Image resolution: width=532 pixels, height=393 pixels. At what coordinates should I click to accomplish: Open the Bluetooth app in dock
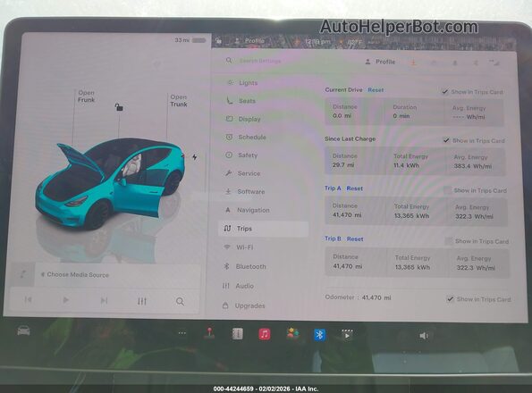pos(319,335)
